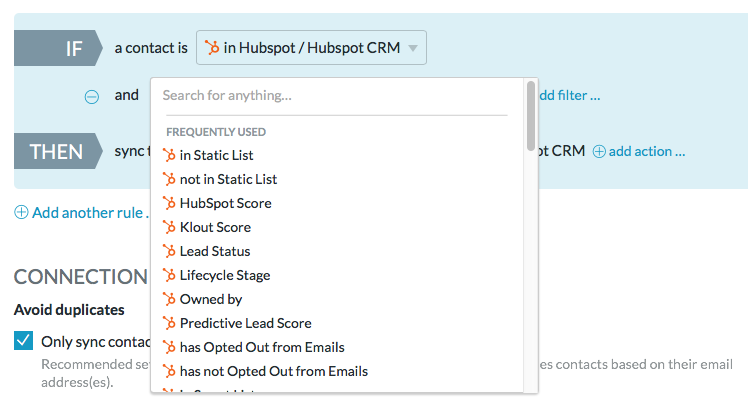Choose 'has not Opted Out from Emails'
The width and height of the screenshot is (748, 403).
(x=274, y=371)
